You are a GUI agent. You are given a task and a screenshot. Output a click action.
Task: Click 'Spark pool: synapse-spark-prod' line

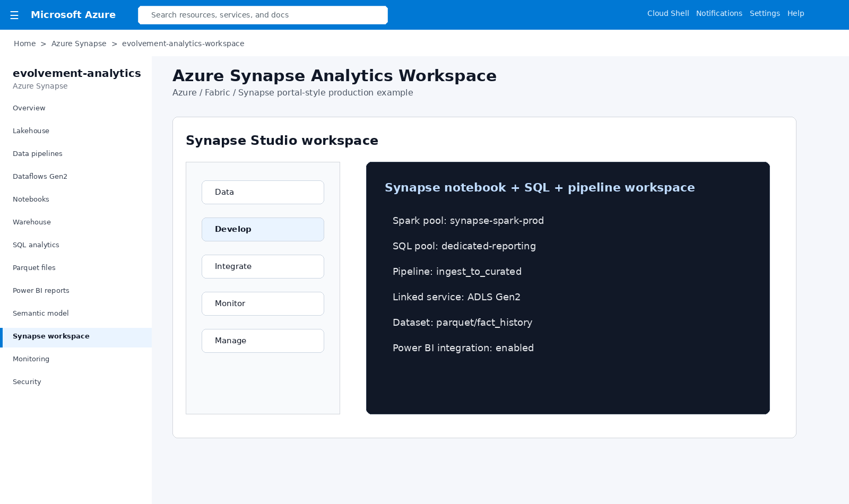click(x=468, y=221)
